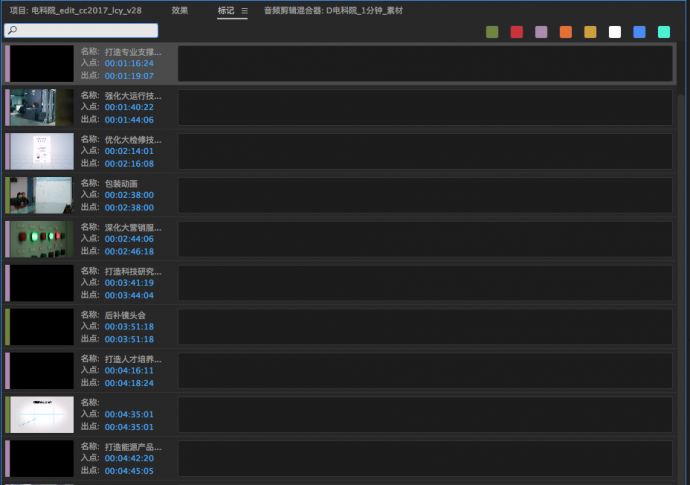Click marker name 后补镜头会
This screenshot has height=485, width=690.
[x=125, y=315]
